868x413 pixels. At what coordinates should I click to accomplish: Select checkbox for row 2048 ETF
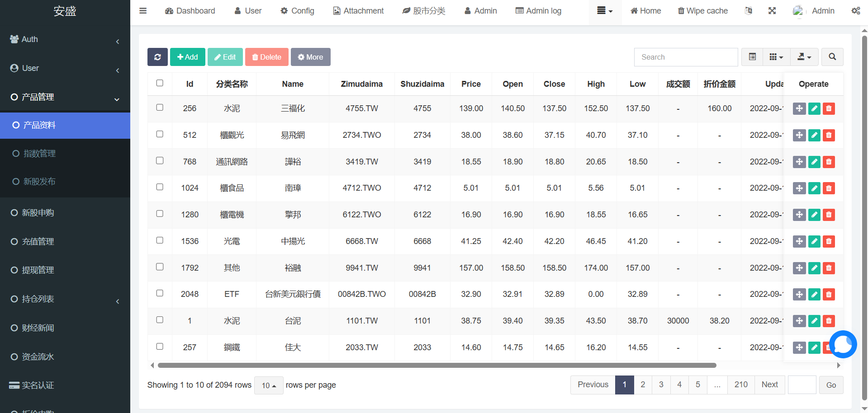click(x=160, y=293)
